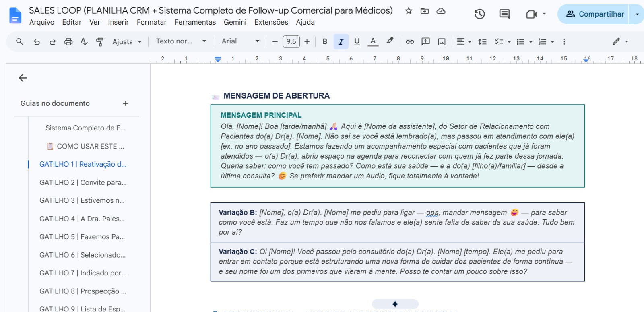This screenshot has height=312, width=644.
Task: Open the comments history icon
Action: coord(504,14)
